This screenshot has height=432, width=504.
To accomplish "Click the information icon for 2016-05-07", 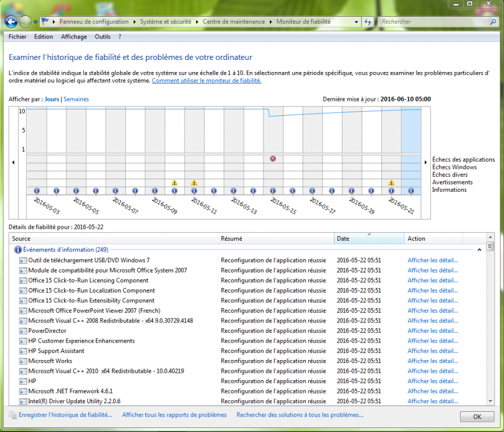I will click(115, 191).
